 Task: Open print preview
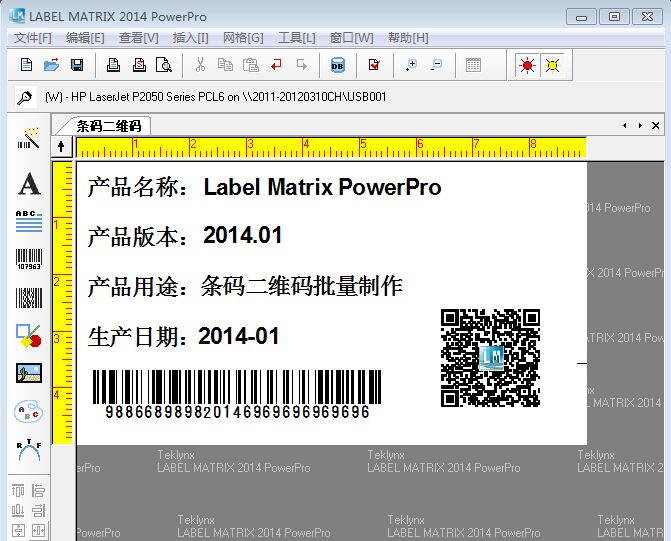(x=164, y=65)
